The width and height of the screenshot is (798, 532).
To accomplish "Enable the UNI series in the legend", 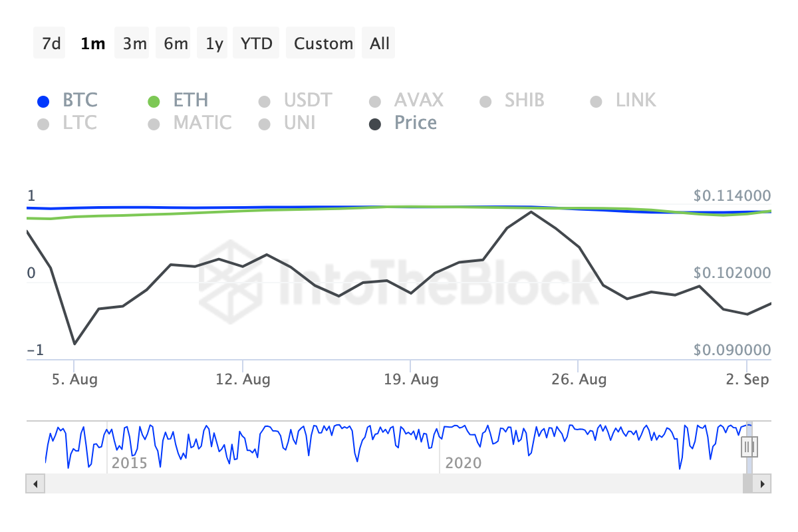I will pyautogui.click(x=264, y=123).
